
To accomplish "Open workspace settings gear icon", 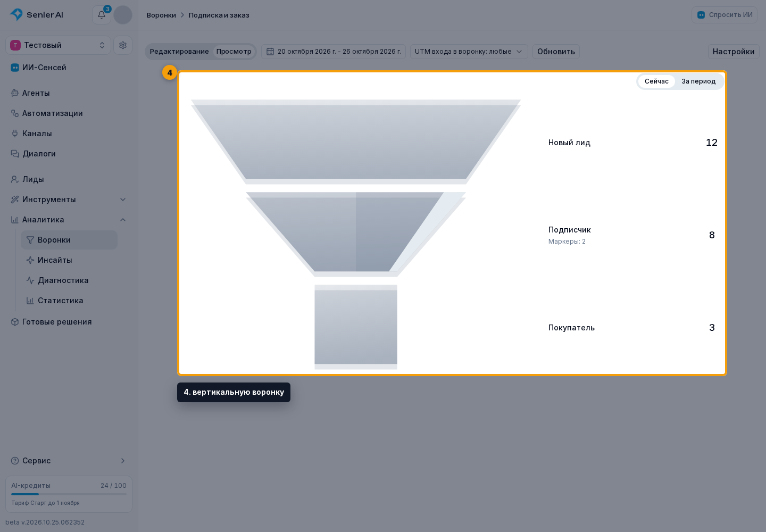I will (x=123, y=45).
